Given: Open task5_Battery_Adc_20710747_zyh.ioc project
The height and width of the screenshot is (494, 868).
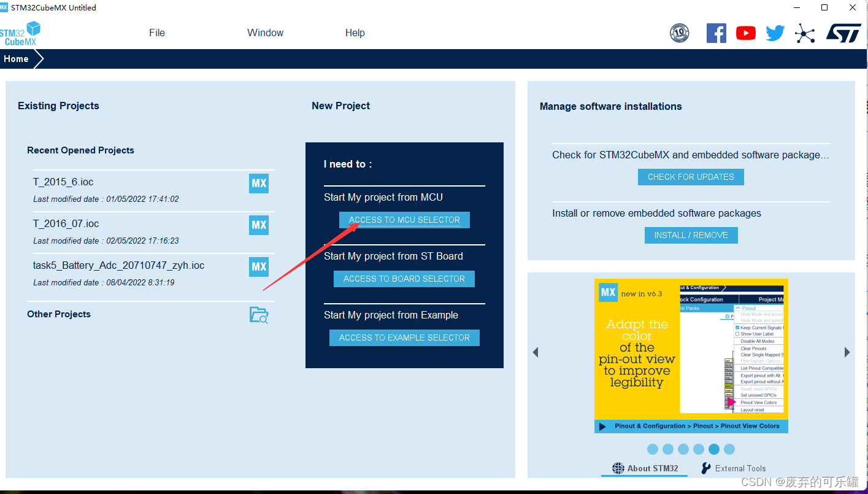Looking at the screenshot, I should [119, 266].
